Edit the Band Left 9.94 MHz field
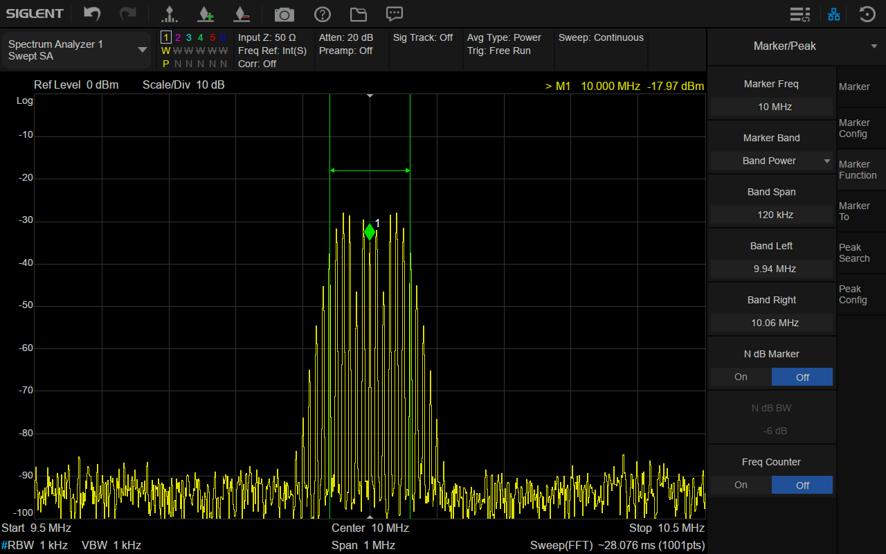Screen dimensions: 886x554 pyautogui.click(x=772, y=269)
